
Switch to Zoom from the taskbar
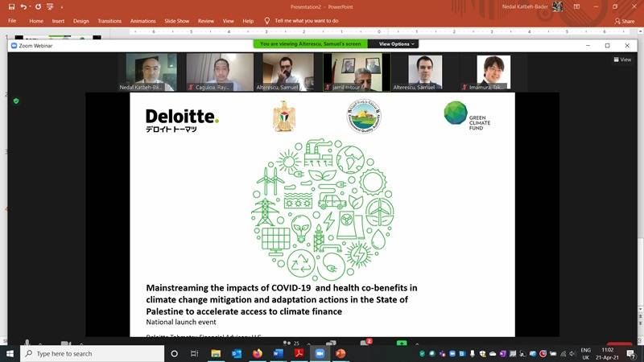(x=320, y=353)
